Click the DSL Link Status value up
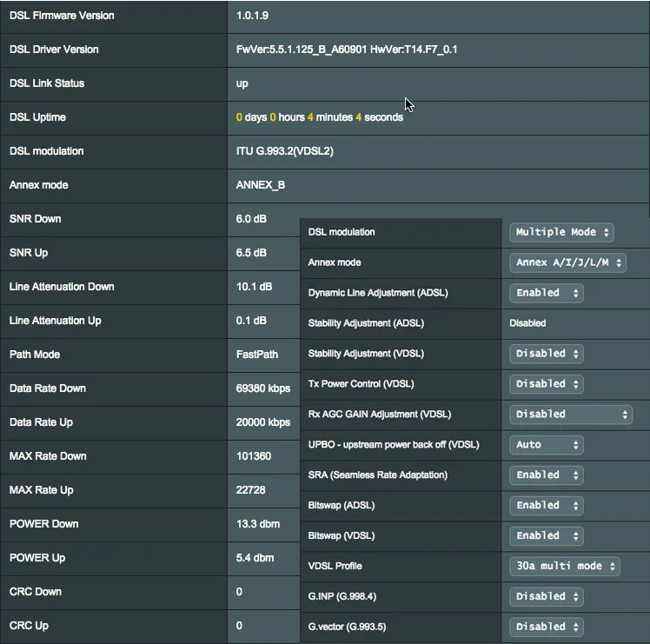Image resolution: width=650 pixels, height=644 pixels. (242, 83)
